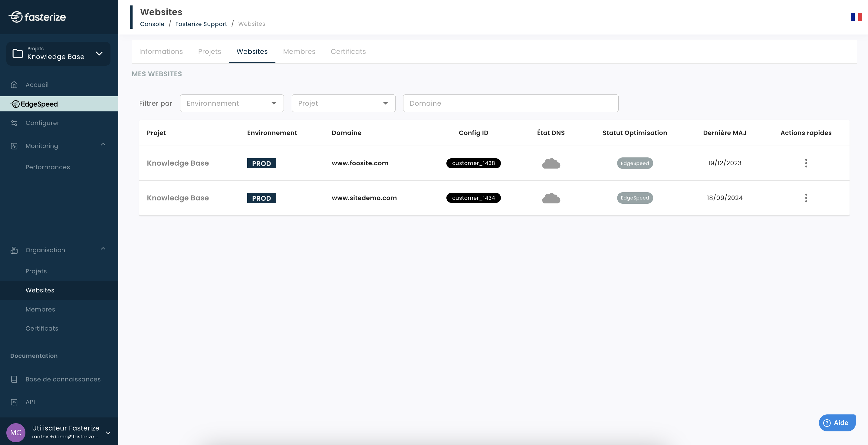Click the Fasterize logo in sidebar
The image size is (868, 445).
(x=37, y=17)
